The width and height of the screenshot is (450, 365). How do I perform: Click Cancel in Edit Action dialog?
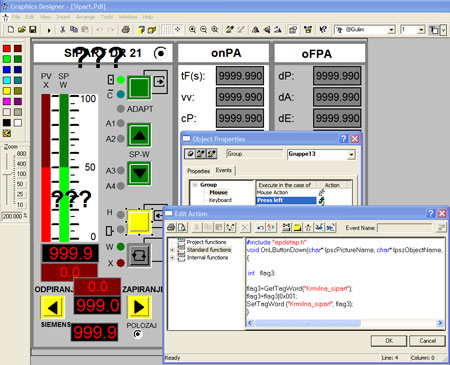[428, 341]
